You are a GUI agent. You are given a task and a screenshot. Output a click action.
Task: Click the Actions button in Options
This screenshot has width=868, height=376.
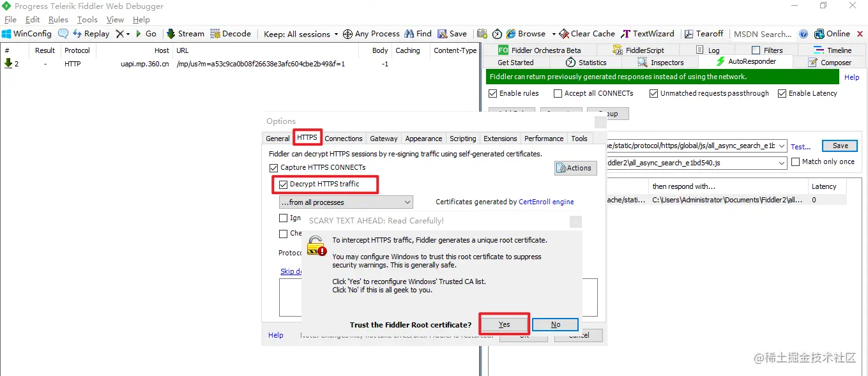point(575,168)
